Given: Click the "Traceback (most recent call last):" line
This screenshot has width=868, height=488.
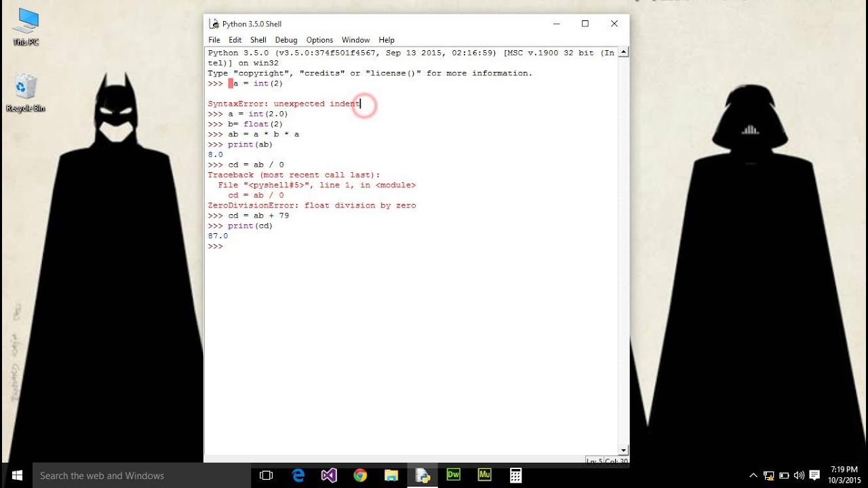Looking at the screenshot, I should [x=294, y=175].
